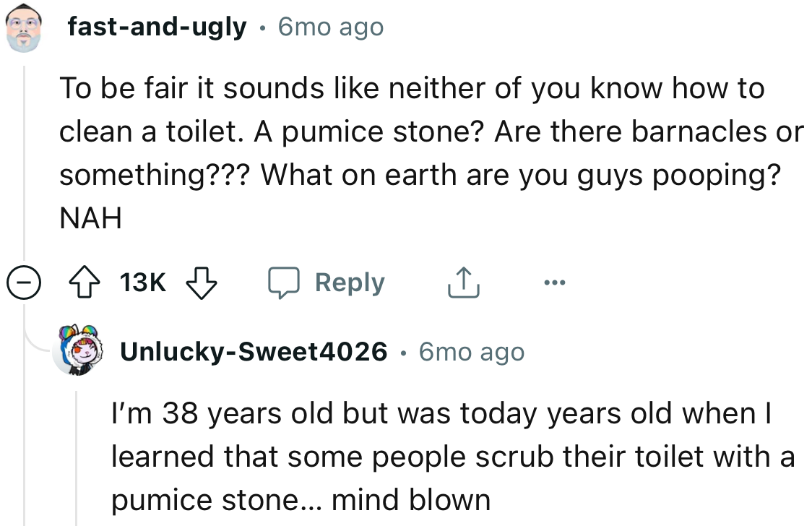The width and height of the screenshot is (812, 526).
Task: Downvote the fast-and-ugly comment
Action: [202, 283]
